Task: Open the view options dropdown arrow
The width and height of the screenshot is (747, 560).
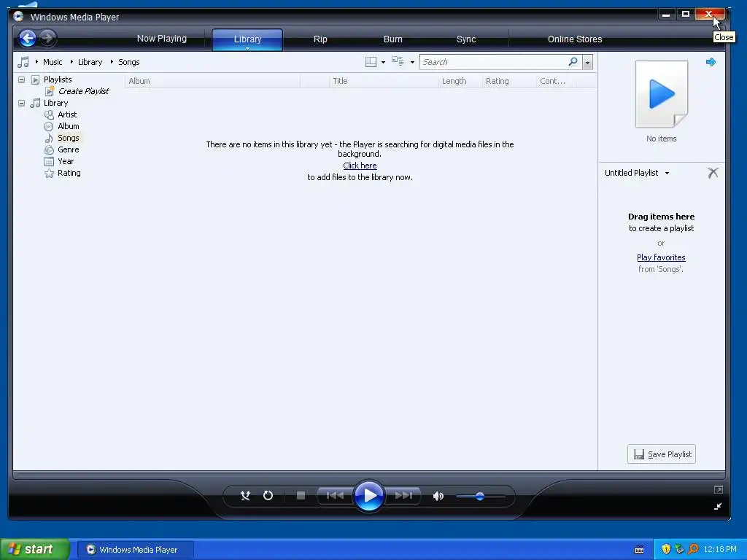Action: tap(412, 63)
